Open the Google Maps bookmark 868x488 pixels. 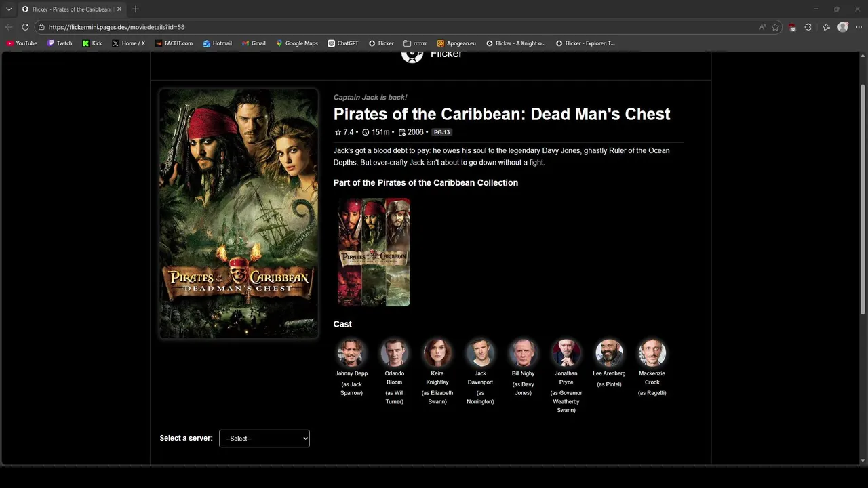[x=296, y=43]
